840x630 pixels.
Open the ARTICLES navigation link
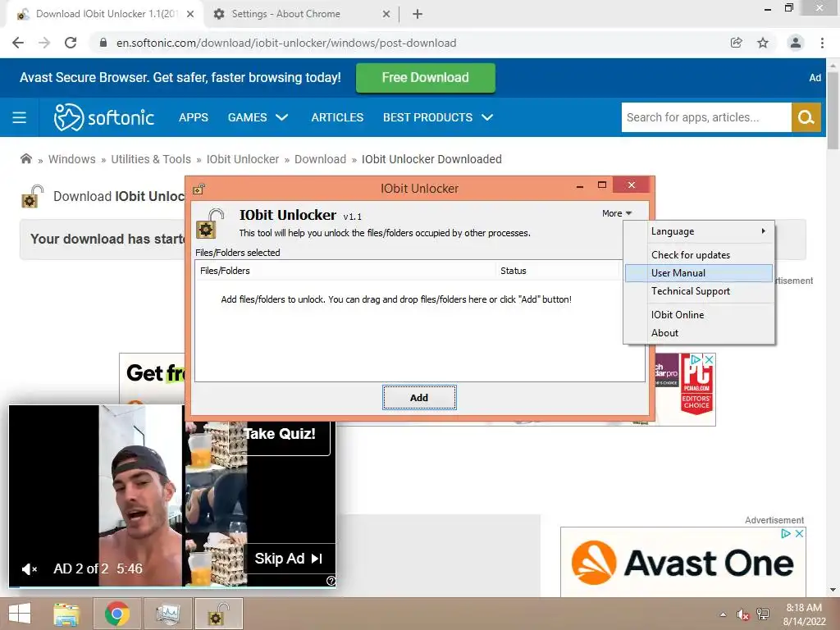pyautogui.click(x=337, y=117)
